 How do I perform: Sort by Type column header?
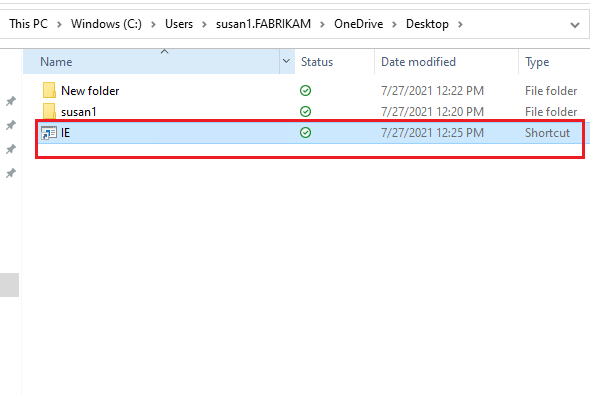(554, 61)
